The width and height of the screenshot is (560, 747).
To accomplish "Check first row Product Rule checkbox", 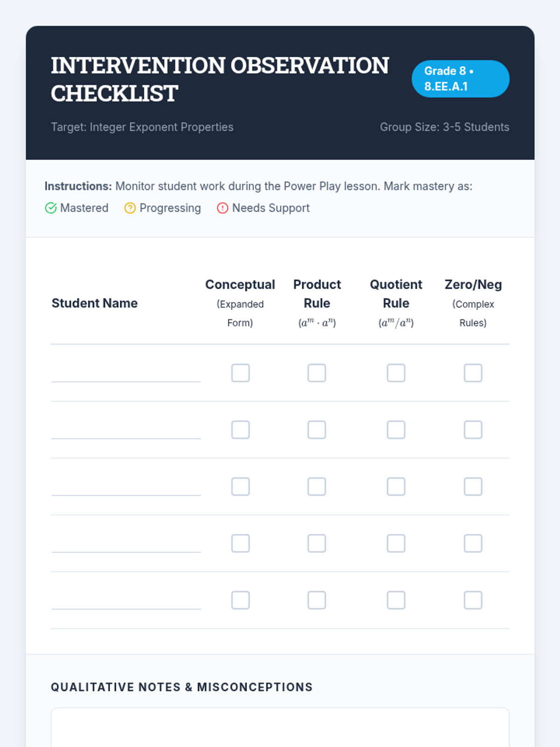I will click(317, 373).
